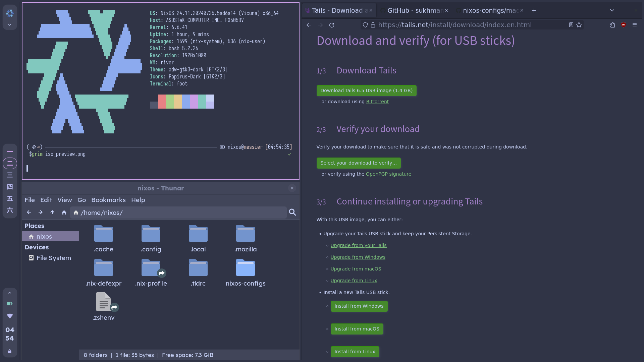This screenshot has height=362, width=644.
Task: Click the terminal input field at bottom
Action: tap(28, 168)
